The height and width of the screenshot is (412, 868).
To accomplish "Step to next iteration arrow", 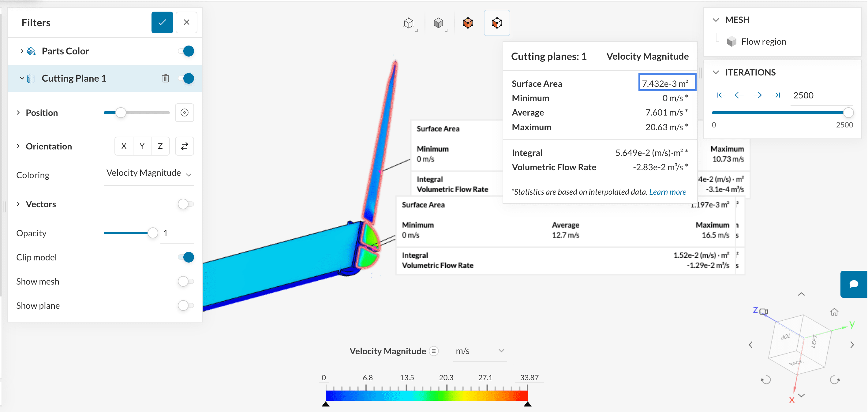I will (758, 95).
